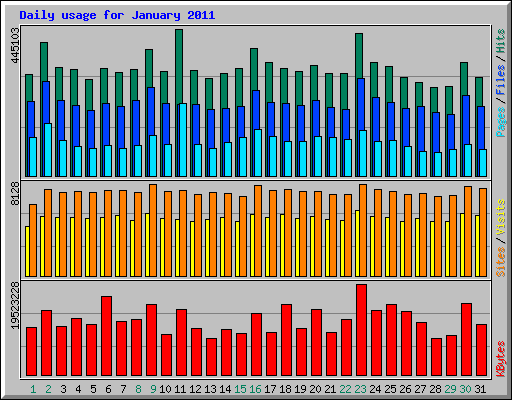The image size is (512, 400).
Task: Select the cyan Pages bar for day 28
Action: point(438,164)
